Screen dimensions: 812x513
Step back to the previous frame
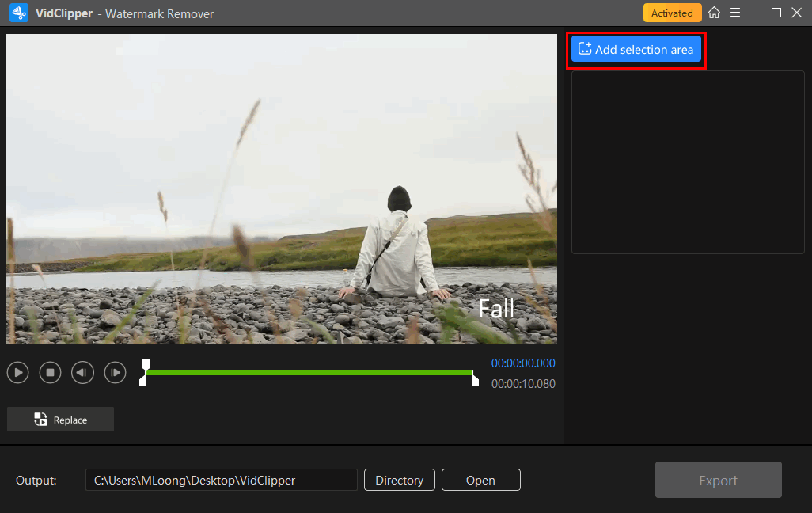tap(83, 372)
